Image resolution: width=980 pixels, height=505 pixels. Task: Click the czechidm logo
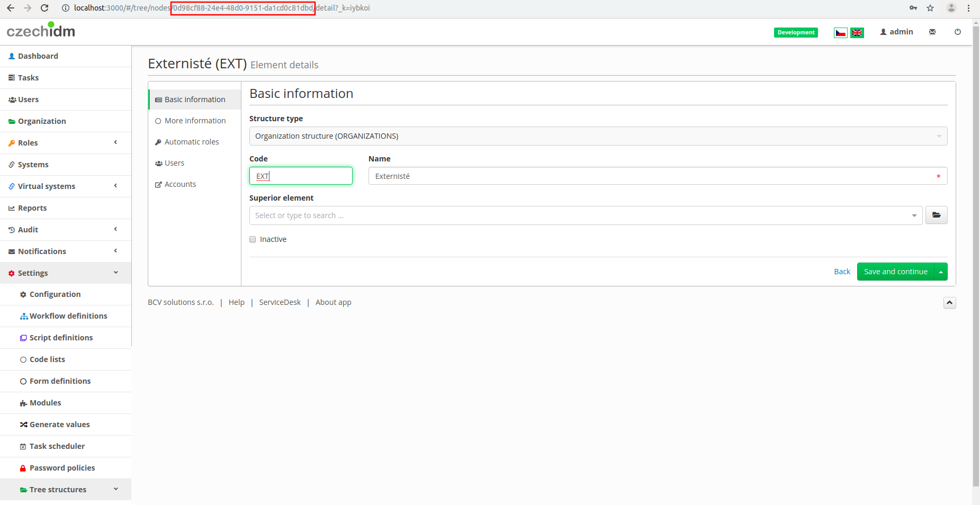(x=41, y=30)
